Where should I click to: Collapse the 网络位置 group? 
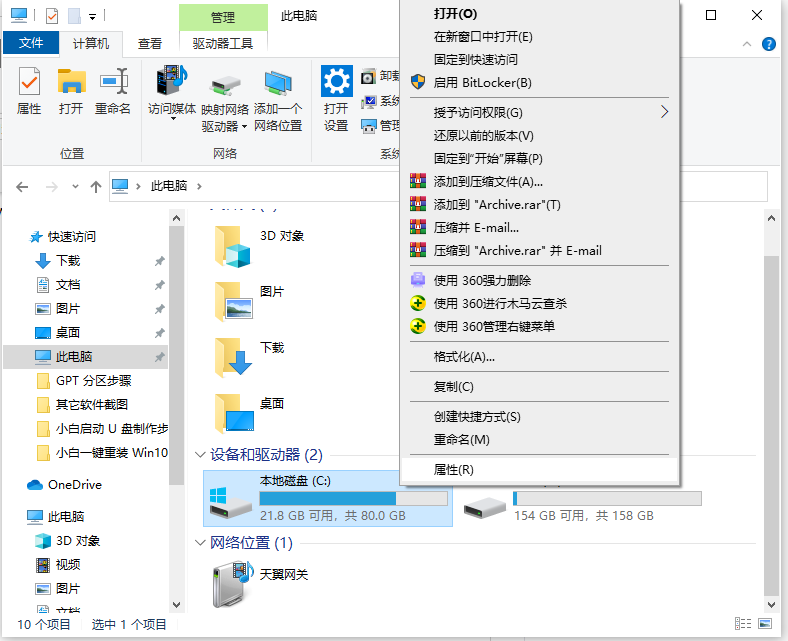[x=201, y=543]
